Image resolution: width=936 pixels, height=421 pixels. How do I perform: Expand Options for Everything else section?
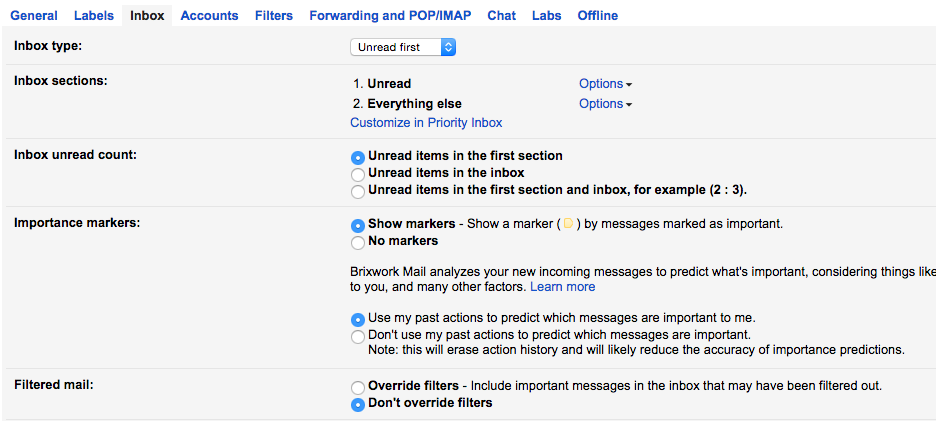pos(605,104)
